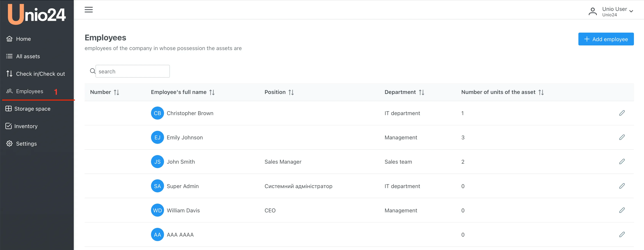The height and width of the screenshot is (250, 644).
Task: Open All assets from sidebar
Action: pos(28,56)
